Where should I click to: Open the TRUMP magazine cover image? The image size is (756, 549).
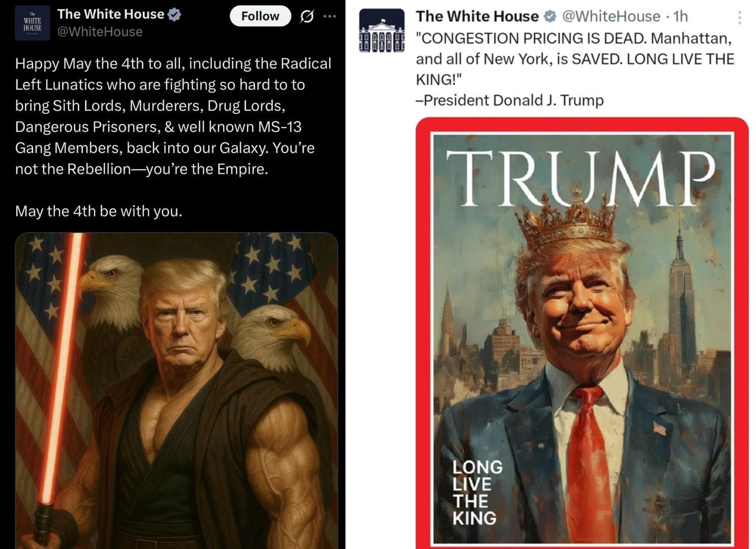(582, 333)
